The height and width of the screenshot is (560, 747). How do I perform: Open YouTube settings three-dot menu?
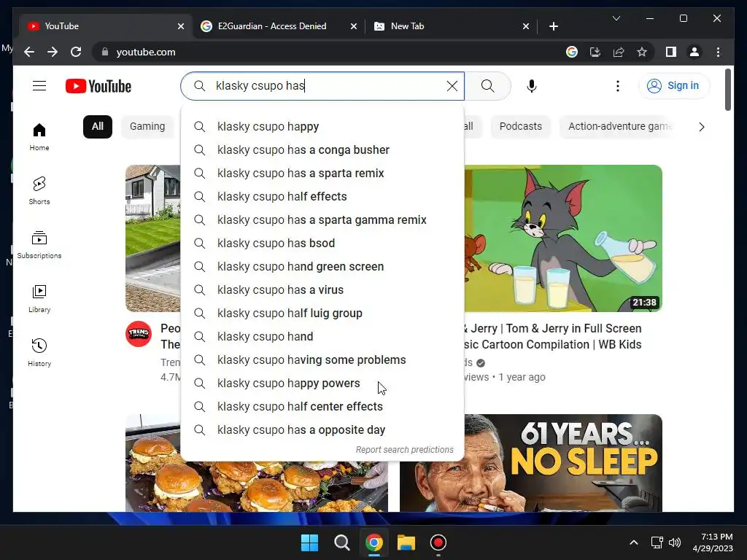(x=617, y=86)
